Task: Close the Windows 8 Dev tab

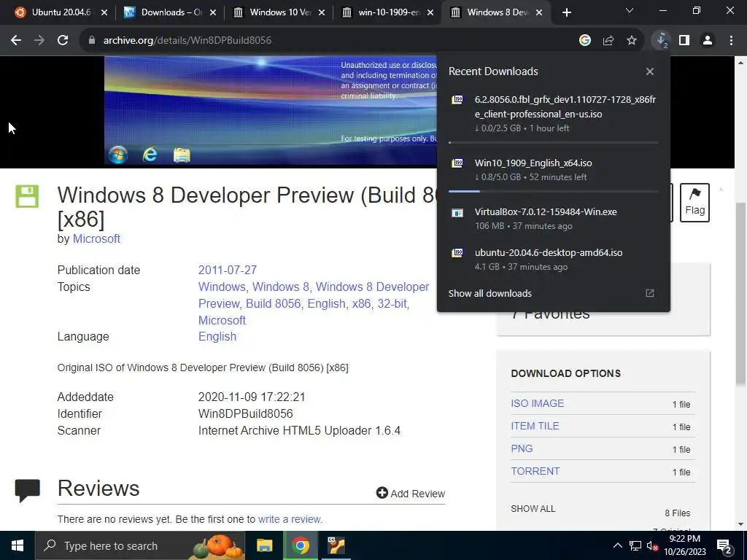Action: (x=539, y=12)
